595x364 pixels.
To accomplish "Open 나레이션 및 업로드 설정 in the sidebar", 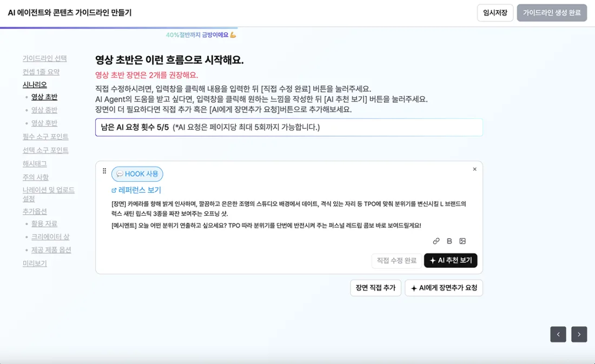I will [48, 194].
